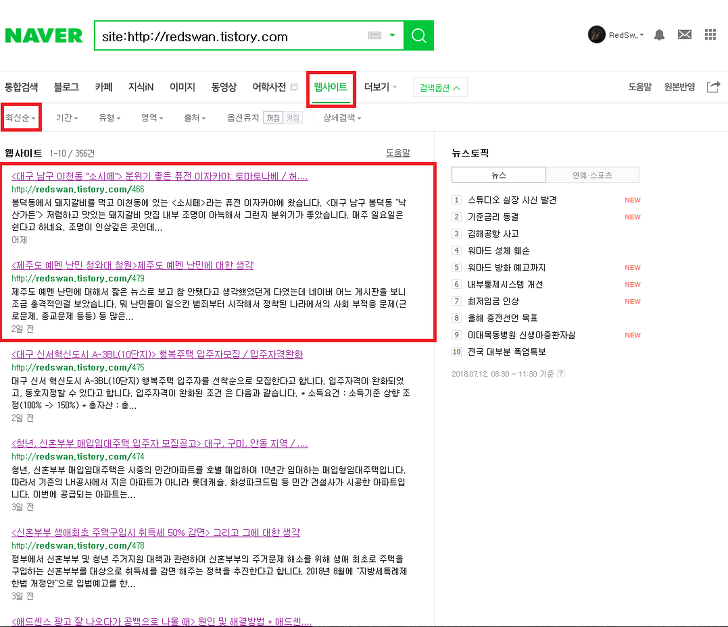The image size is (728, 627).
Task: Open the notifications bell icon
Action: tap(659, 35)
